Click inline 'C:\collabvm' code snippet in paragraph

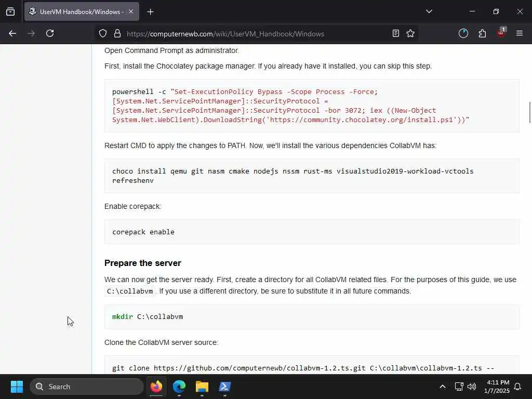point(130,291)
